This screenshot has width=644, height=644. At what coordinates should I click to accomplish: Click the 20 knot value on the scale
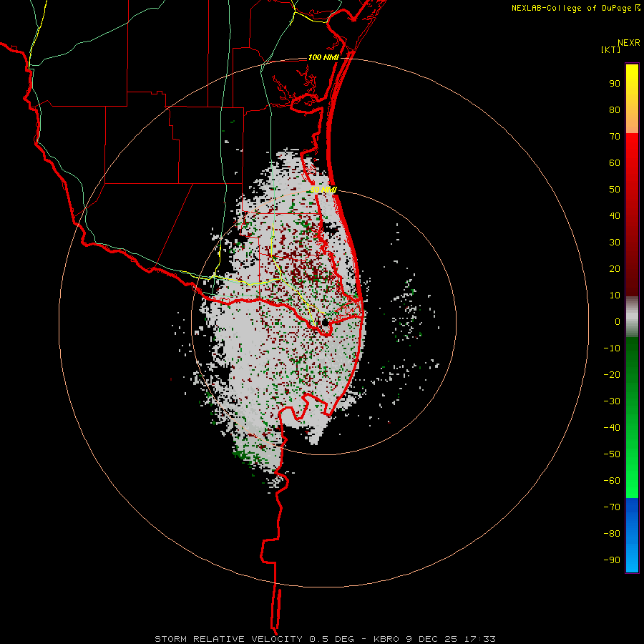click(615, 268)
